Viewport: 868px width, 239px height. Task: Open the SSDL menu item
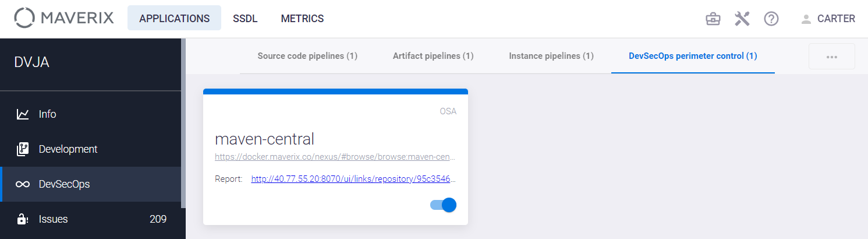245,19
